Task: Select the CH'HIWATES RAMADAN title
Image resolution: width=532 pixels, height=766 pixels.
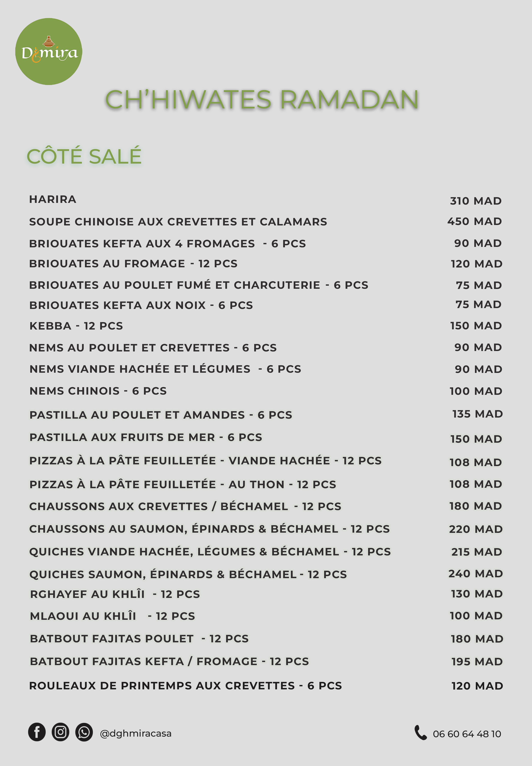Action: 262,99
